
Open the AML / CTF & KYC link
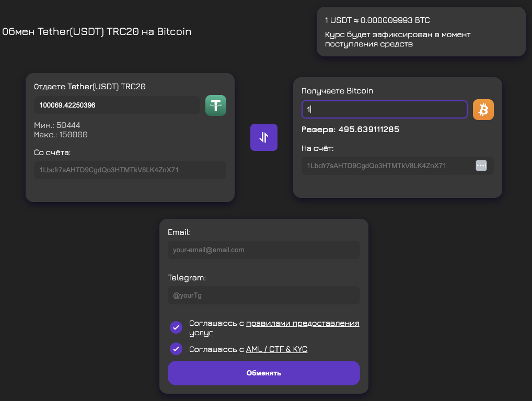tap(276, 349)
